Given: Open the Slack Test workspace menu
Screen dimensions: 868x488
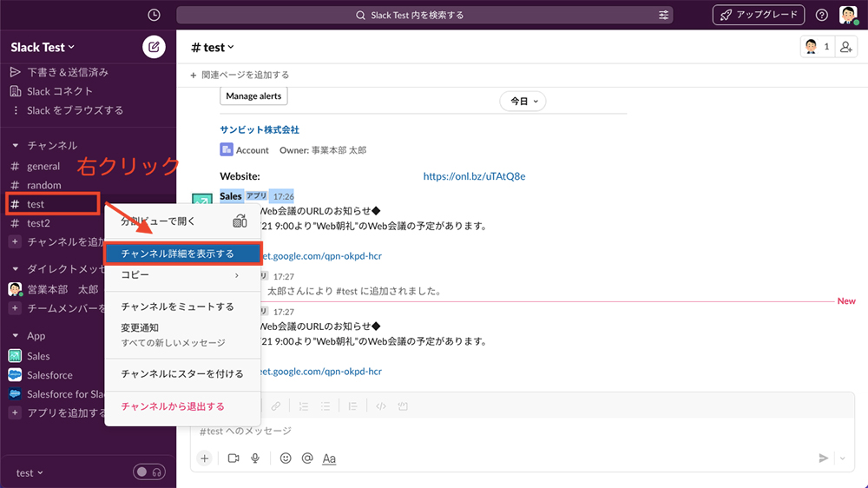Looking at the screenshot, I should coord(43,47).
